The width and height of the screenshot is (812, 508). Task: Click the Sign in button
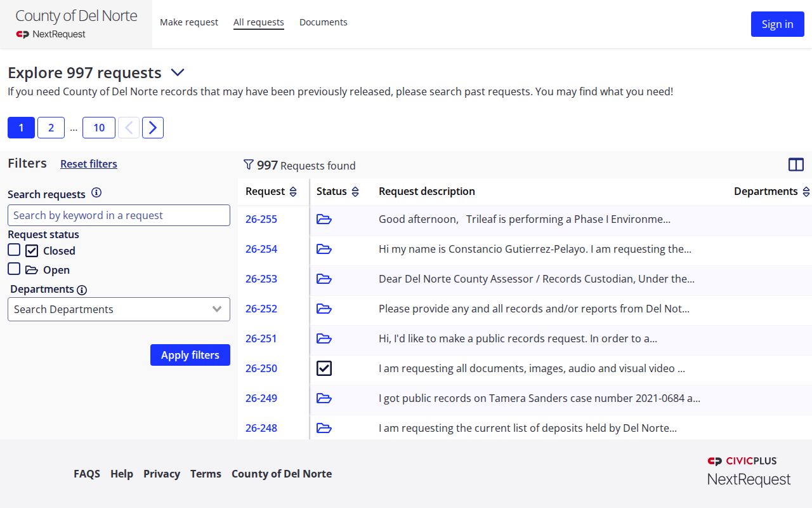tap(778, 24)
